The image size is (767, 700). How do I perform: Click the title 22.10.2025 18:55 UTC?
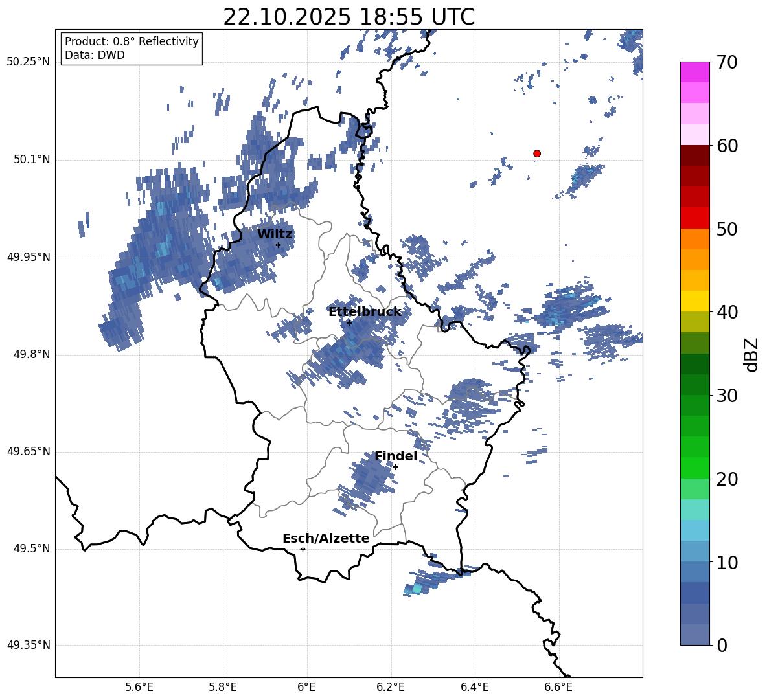click(349, 17)
